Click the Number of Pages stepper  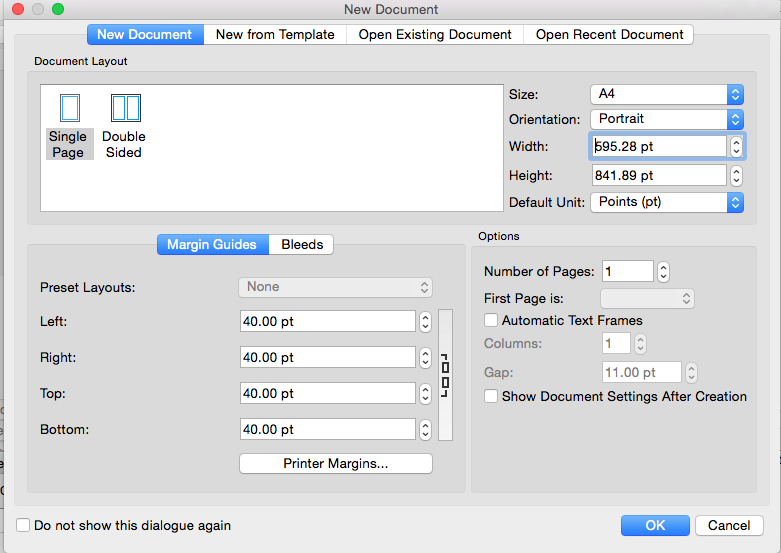[x=663, y=272]
